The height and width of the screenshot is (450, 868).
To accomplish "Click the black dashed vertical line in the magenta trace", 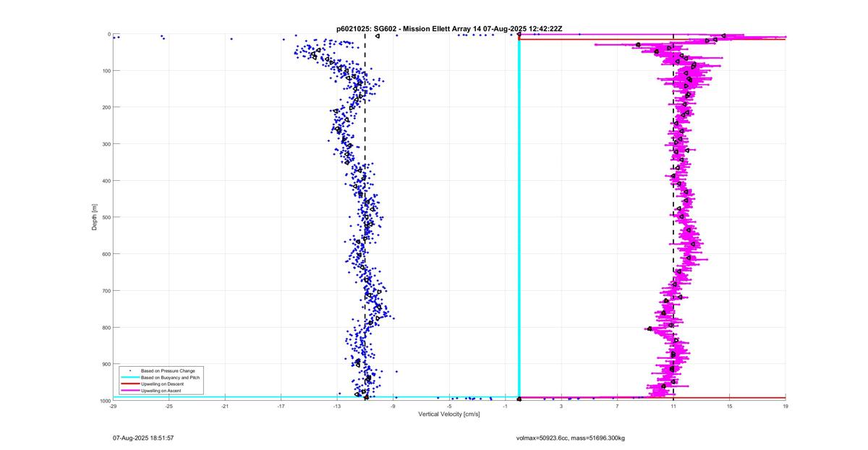I will click(673, 217).
